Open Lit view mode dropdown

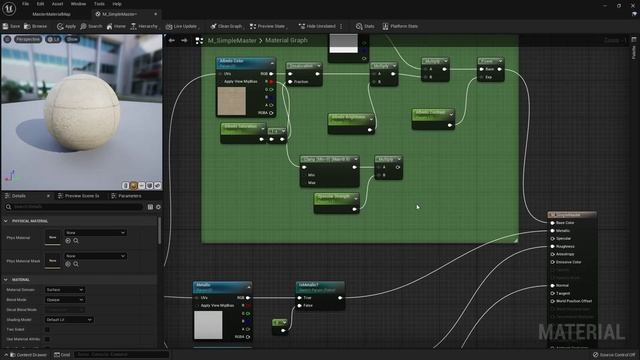pyautogui.click(x=53, y=39)
